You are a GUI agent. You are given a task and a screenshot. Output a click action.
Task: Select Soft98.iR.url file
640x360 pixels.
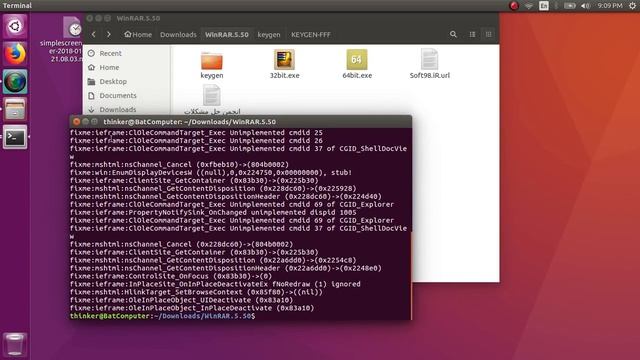tap(429, 64)
